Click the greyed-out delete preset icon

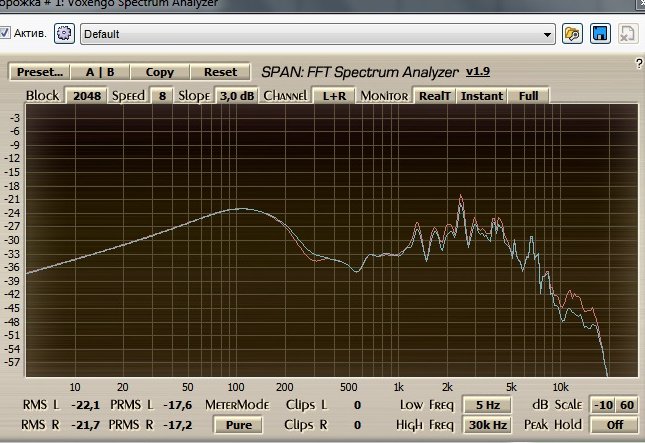point(626,34)
